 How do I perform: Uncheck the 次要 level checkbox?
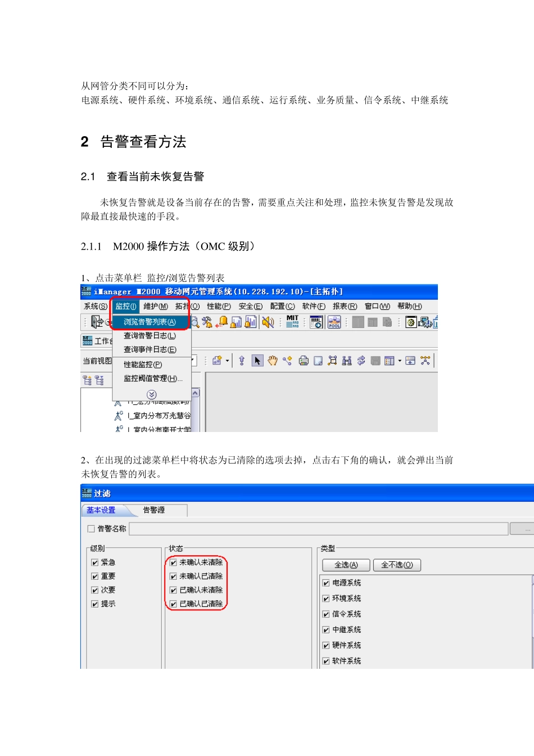[x=95, y=590]
